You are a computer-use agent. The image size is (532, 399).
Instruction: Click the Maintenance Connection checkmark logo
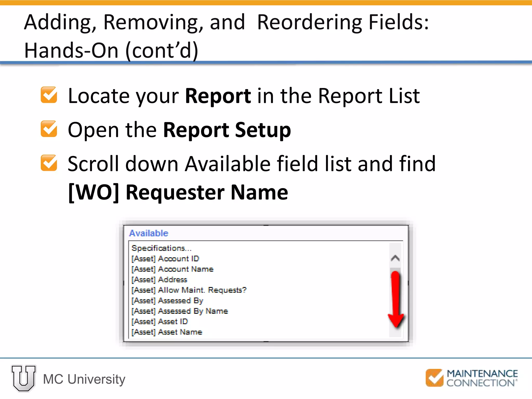pyautogui.click(x=434, y=378)
